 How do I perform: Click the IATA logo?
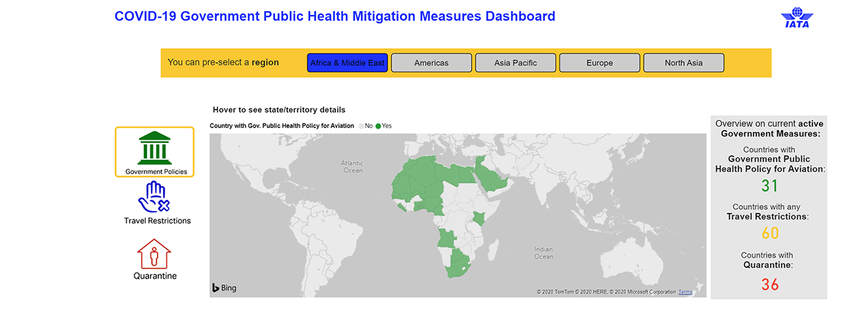tap(795, 18)
